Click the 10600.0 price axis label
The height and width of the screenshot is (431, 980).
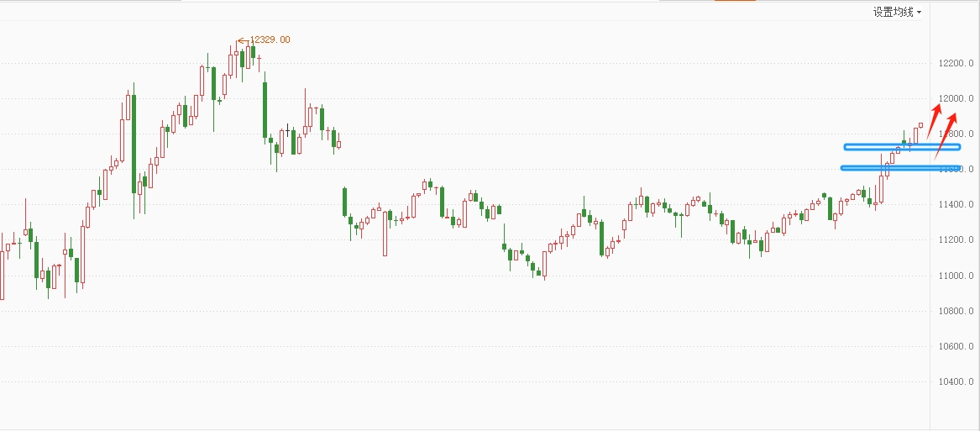[957, 346]
